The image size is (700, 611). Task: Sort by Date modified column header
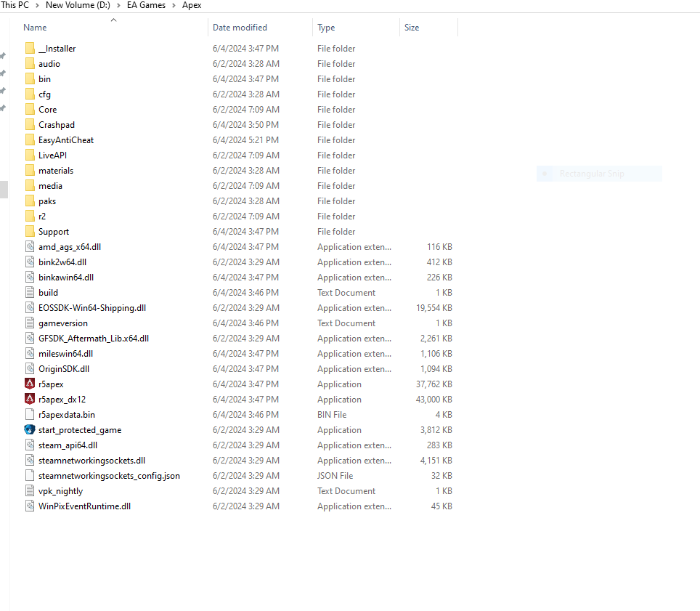point(240,28)
